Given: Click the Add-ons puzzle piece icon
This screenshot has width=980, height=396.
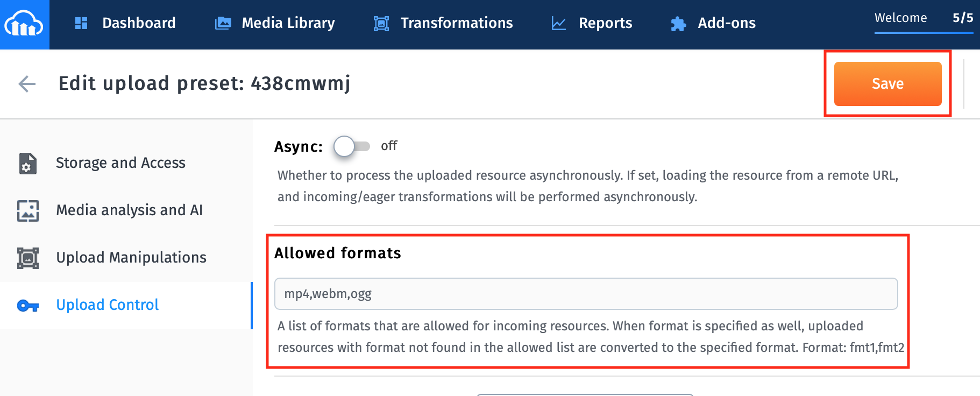Looking at the screenshot, I should click(x=678, y=24).
